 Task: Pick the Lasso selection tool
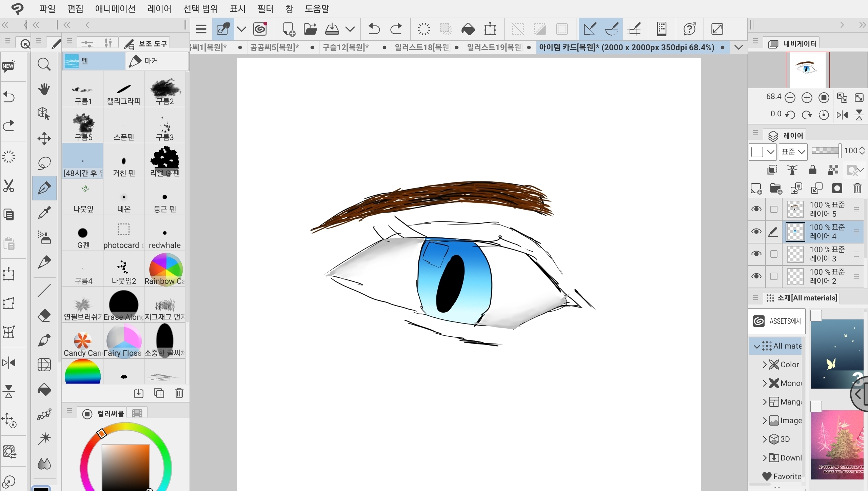(44, 163)
